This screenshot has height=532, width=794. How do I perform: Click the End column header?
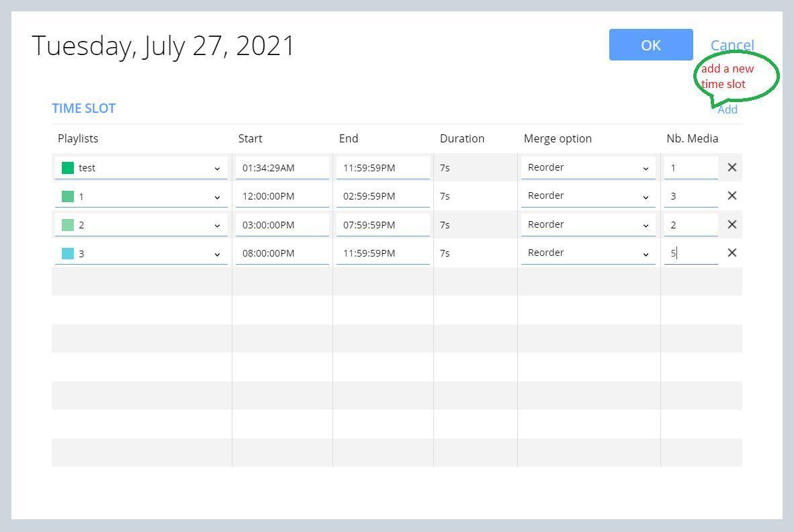[349, 138]
